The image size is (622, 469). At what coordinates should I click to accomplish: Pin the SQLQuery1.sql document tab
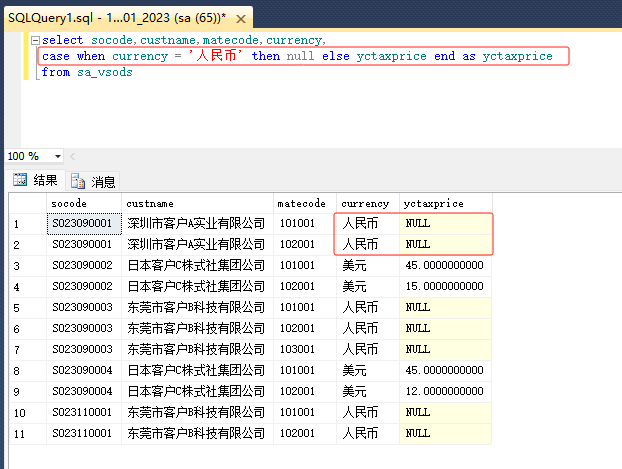click(226, 17)
